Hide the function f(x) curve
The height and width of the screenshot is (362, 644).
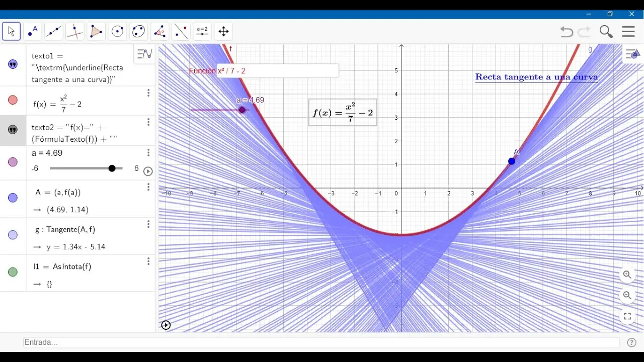(x=13, y=100)
